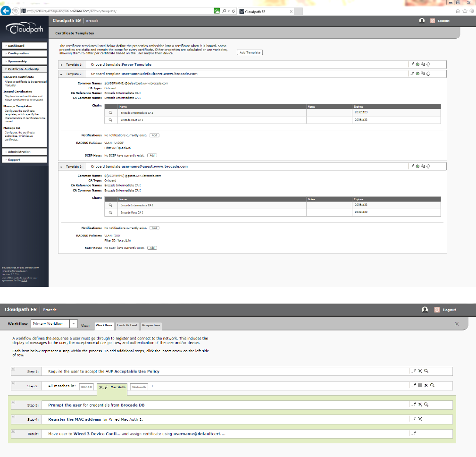
Task: Switch to the Look & Feel tab
Action: click(x=127, y=325)
